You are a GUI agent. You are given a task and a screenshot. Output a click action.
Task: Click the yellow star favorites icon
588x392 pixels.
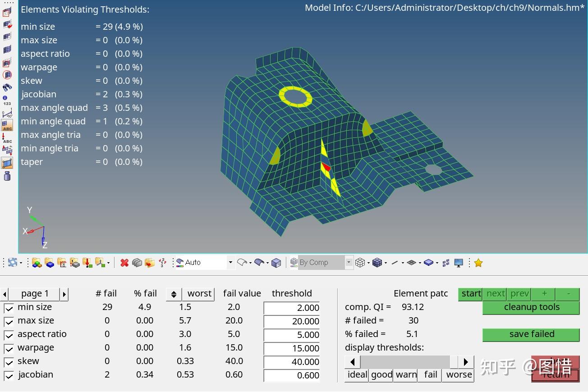tap(478, 263)
